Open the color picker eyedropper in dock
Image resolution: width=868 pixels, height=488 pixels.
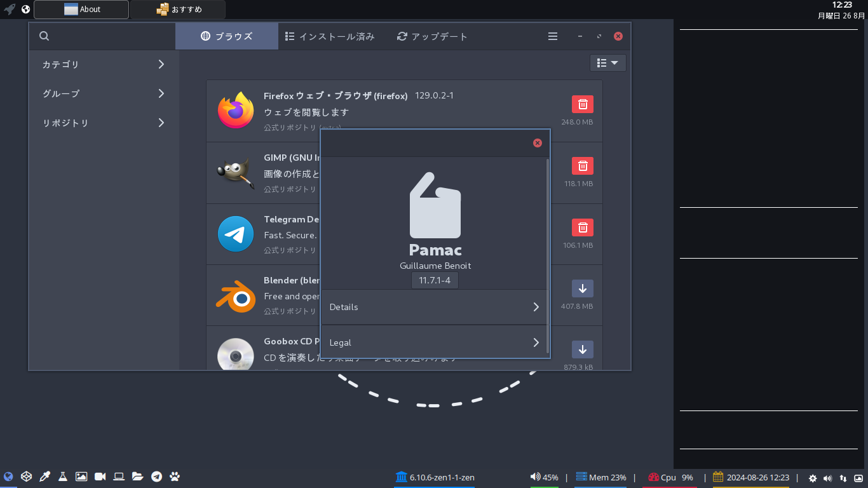[x=44, y=477]
